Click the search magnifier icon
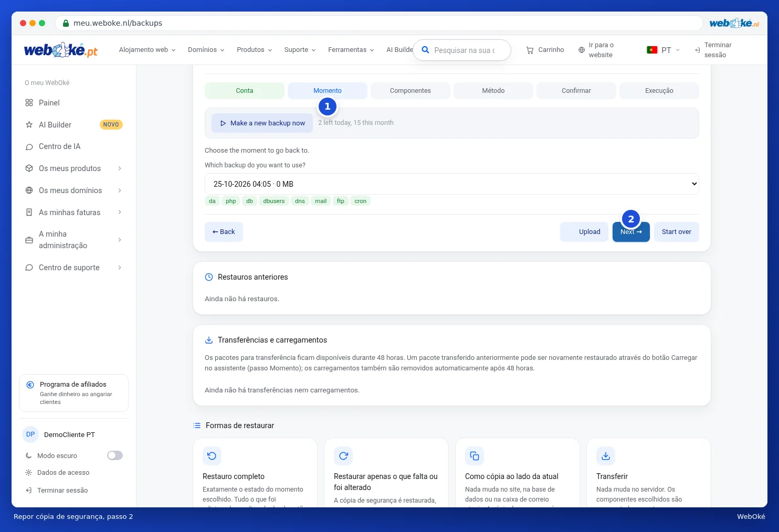This screenshot has height=532, width=779. 426,50
